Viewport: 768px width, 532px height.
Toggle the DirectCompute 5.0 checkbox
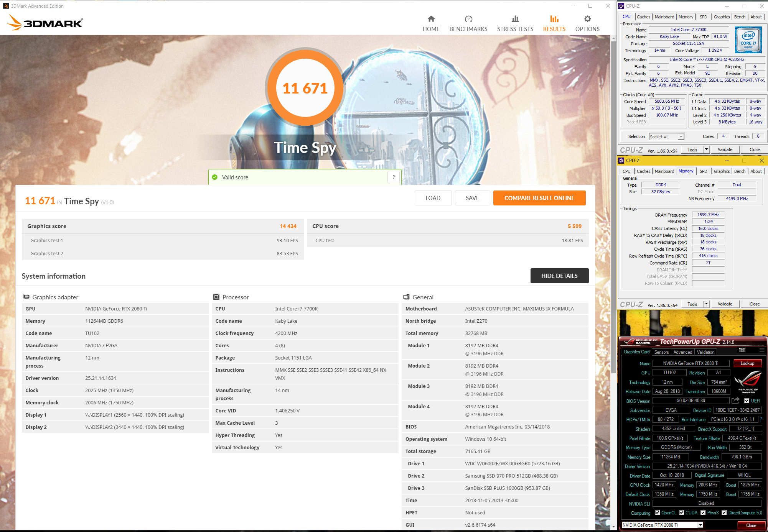724,513
